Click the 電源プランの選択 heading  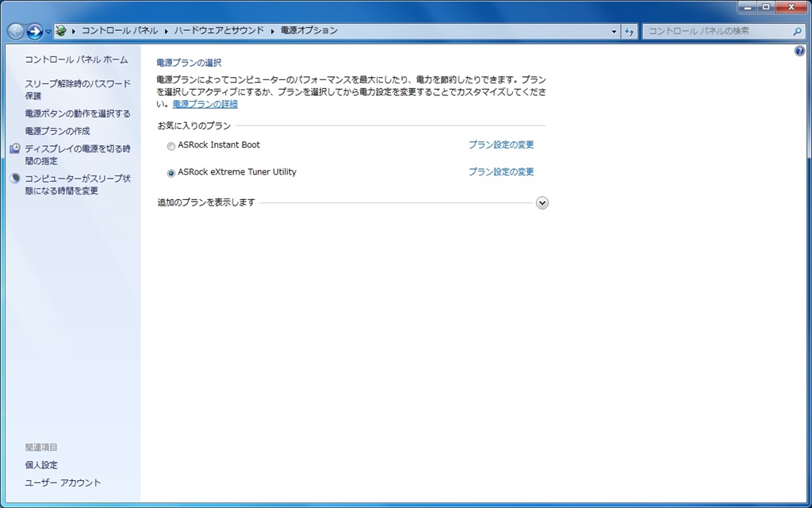coord(189,63)
